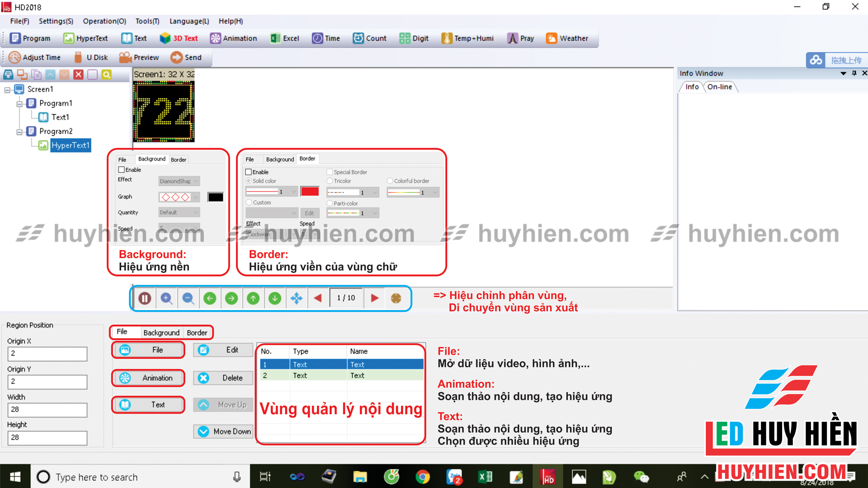
Task: Check the Special Border option
Action: coord(330,172)
